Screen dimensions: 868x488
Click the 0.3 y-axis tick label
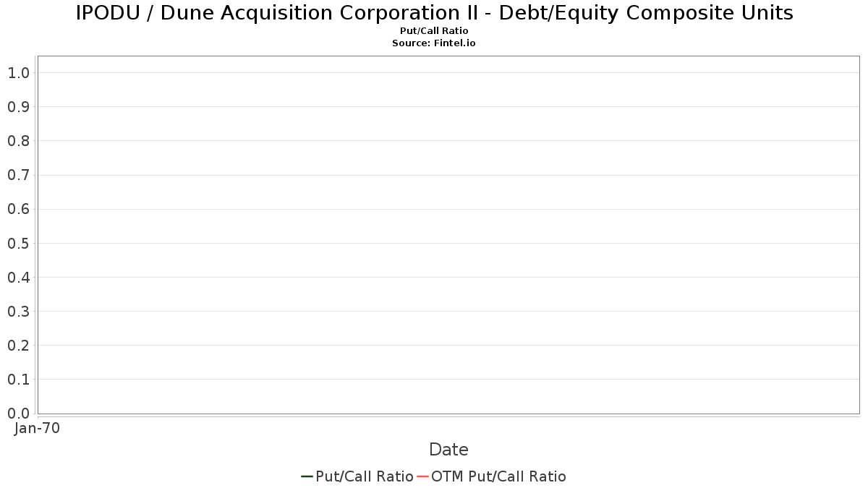[x=18, y=312]
